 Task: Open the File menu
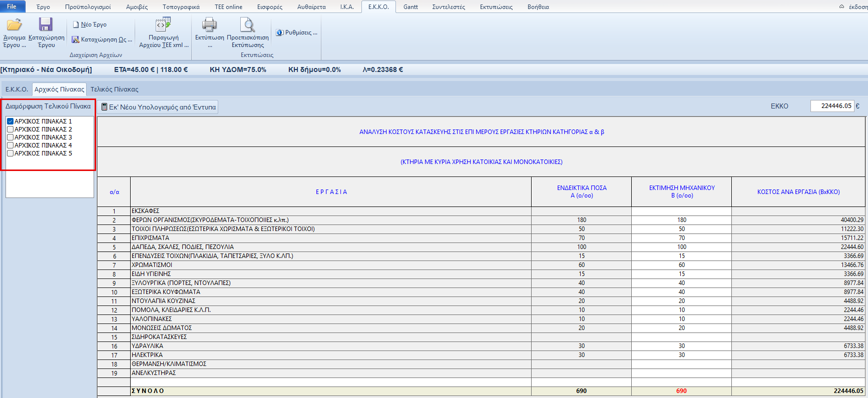click(x=12, y=6)
